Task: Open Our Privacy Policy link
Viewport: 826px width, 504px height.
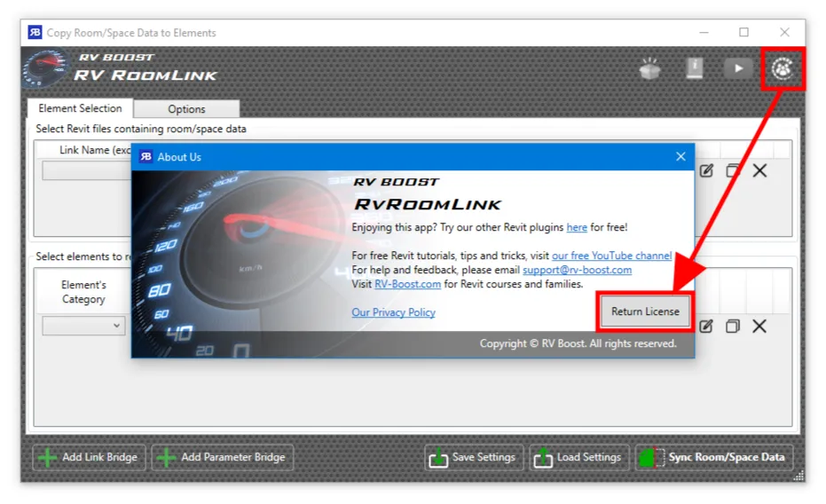Action: [x=394, y=312]
